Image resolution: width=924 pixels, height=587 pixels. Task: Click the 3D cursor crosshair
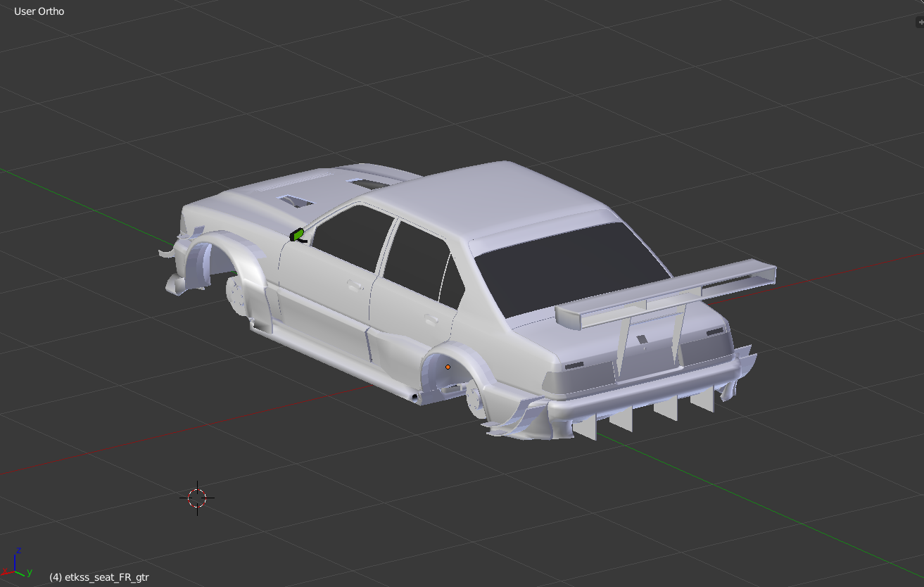coord(197,498)
